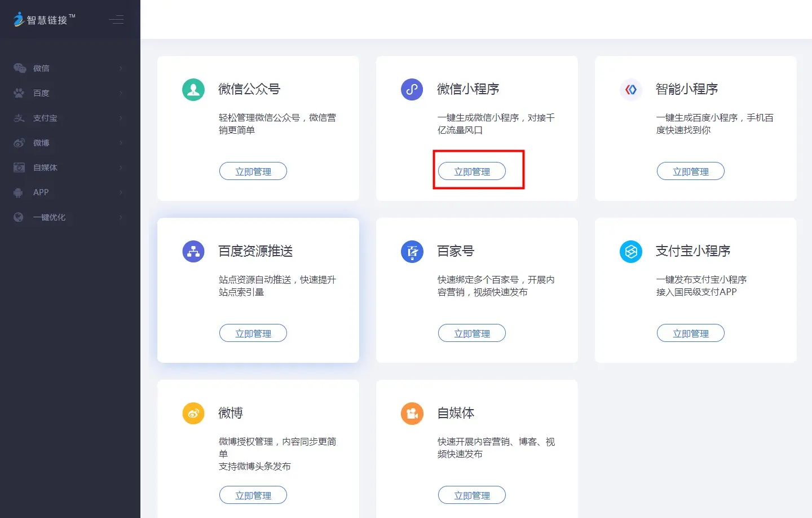Viewport: 812px width, 518px height.
Task: Click the orange Self-Media (自媒体) camera icon
Action: click(x=412, y=414)
